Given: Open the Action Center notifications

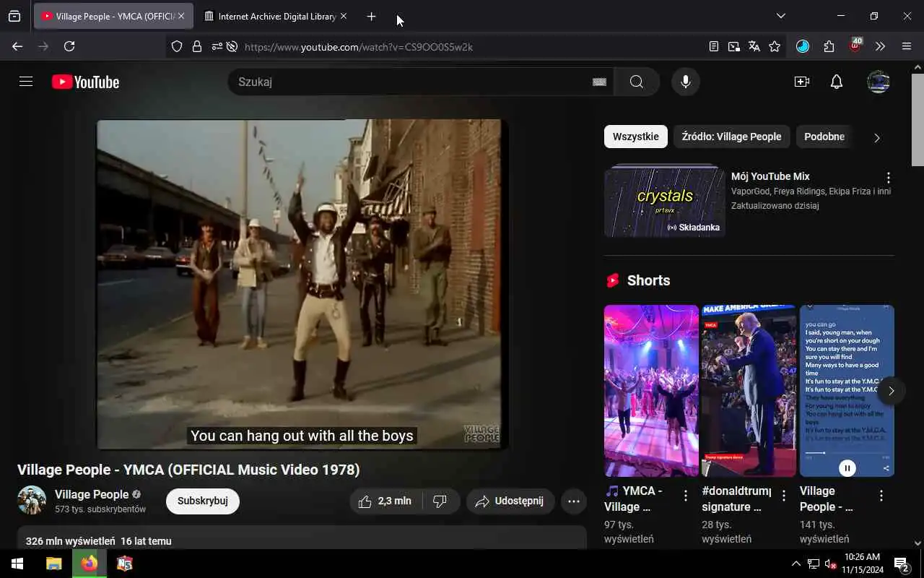Looking at the screenshot, I should pyautogui.click(x=901, y=564).
